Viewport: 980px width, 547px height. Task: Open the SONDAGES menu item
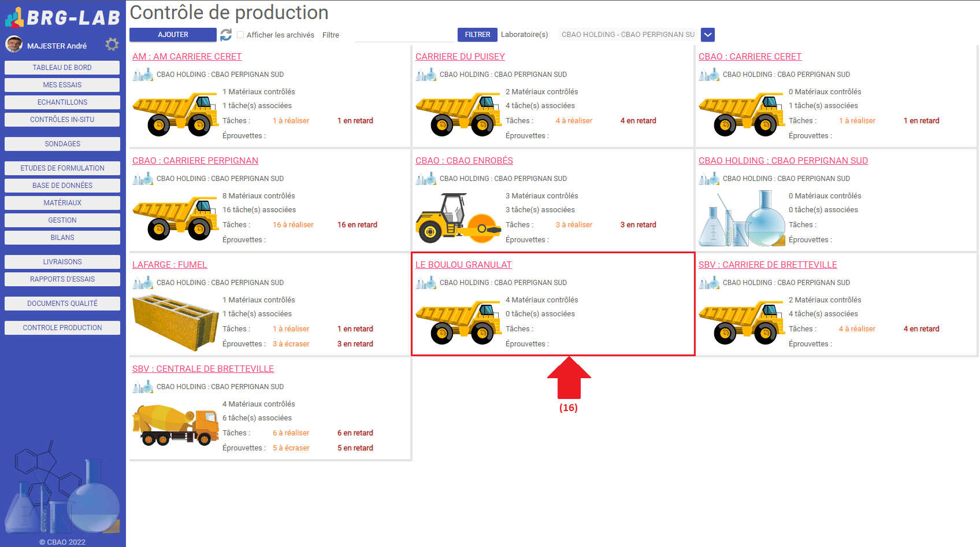tap(62, 144)
